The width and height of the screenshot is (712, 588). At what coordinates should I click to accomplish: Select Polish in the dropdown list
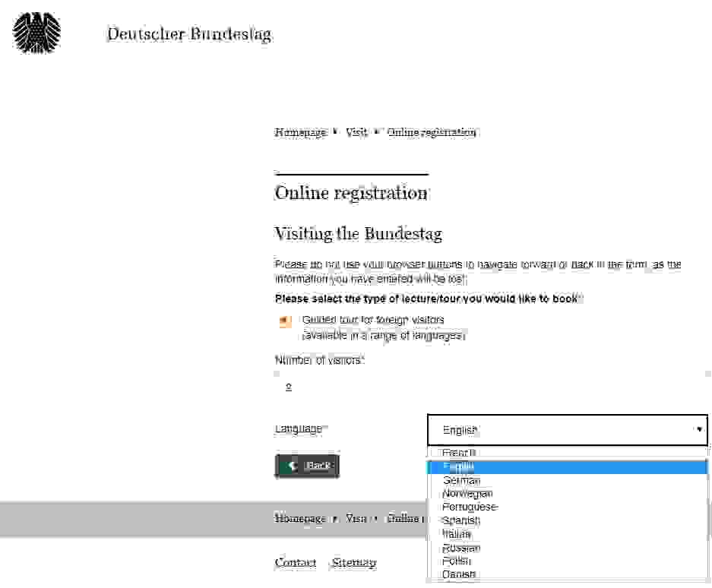457,561
